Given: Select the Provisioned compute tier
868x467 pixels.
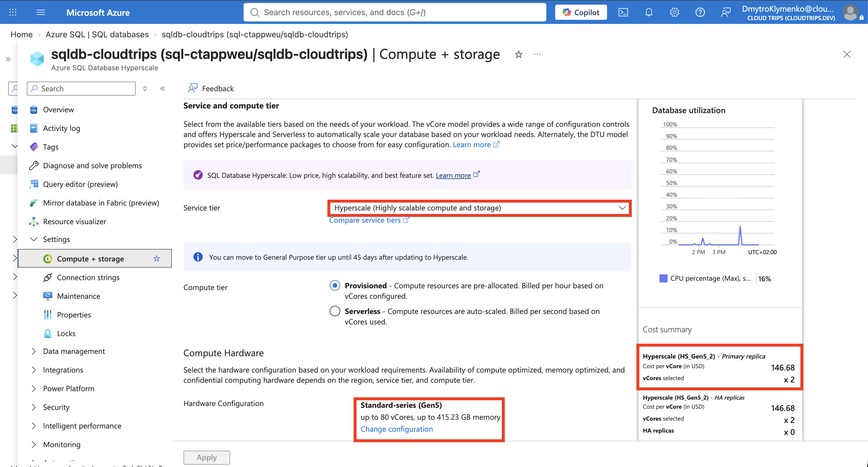Looking at the screenshot, I should [x=335, y=286].
